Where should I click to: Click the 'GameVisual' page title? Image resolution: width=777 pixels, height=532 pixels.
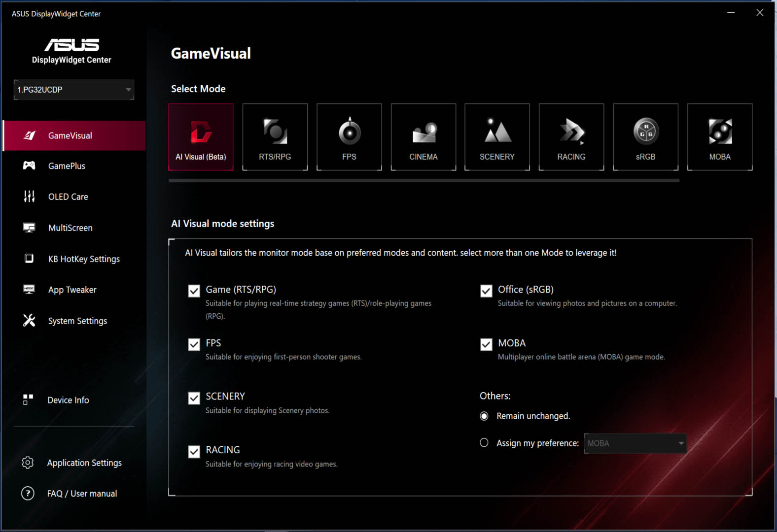click(x=211, y=53)
